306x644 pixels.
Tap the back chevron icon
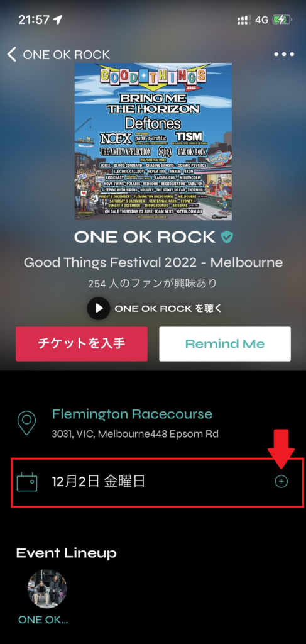pos(12,54)
